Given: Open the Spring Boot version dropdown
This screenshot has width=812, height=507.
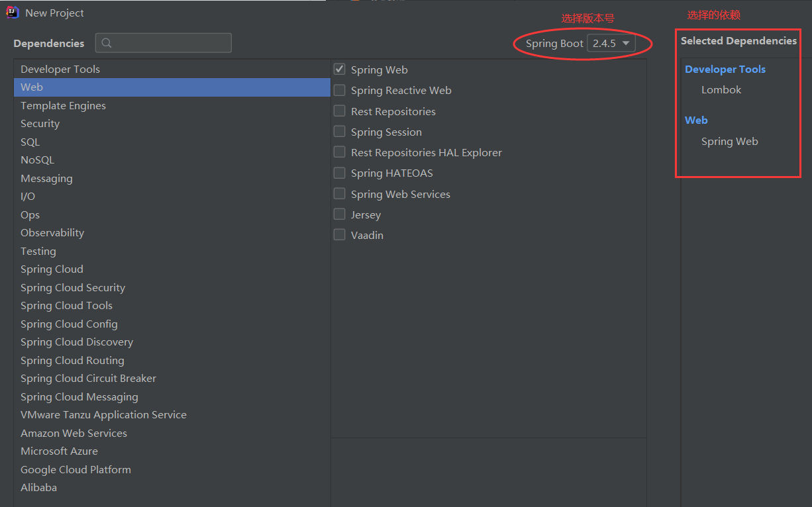Looking at the screenshot, I should point(611,43).
